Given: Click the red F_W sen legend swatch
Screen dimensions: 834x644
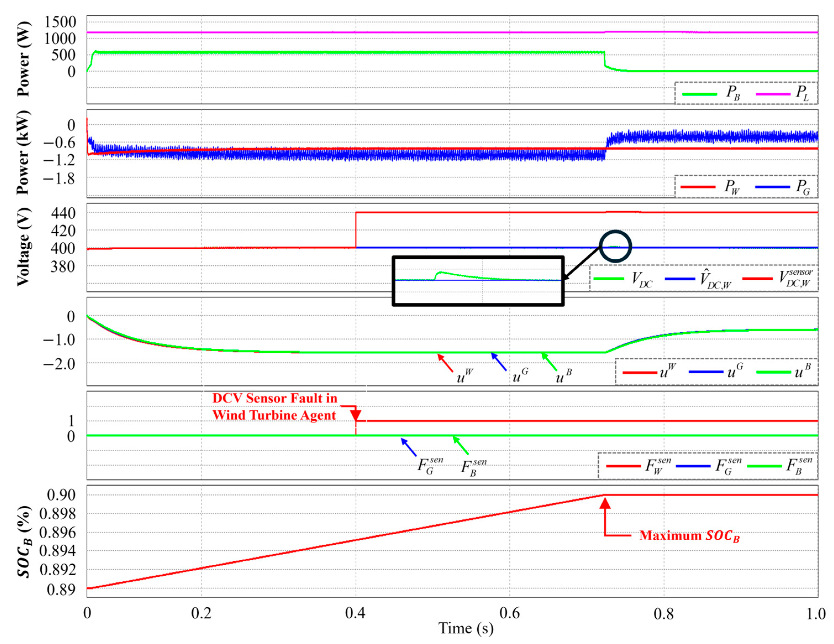Looking at the screenshot, I should click(x=623, y=466).
